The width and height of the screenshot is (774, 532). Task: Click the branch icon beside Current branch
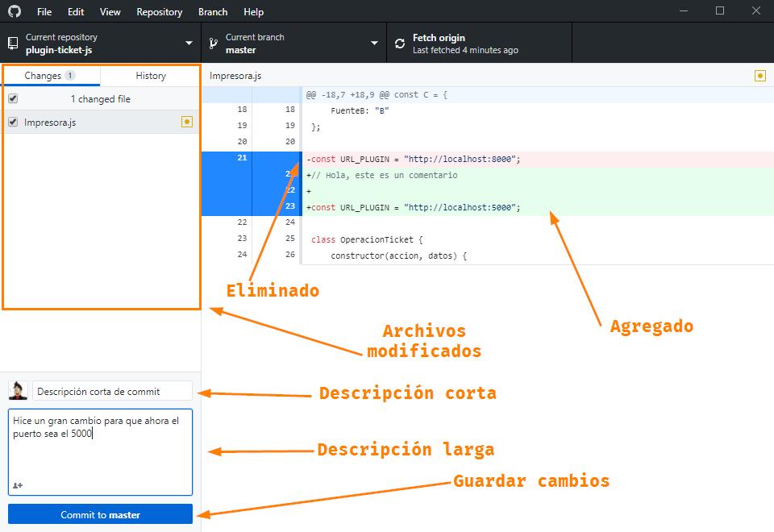[x=214, y=44]
